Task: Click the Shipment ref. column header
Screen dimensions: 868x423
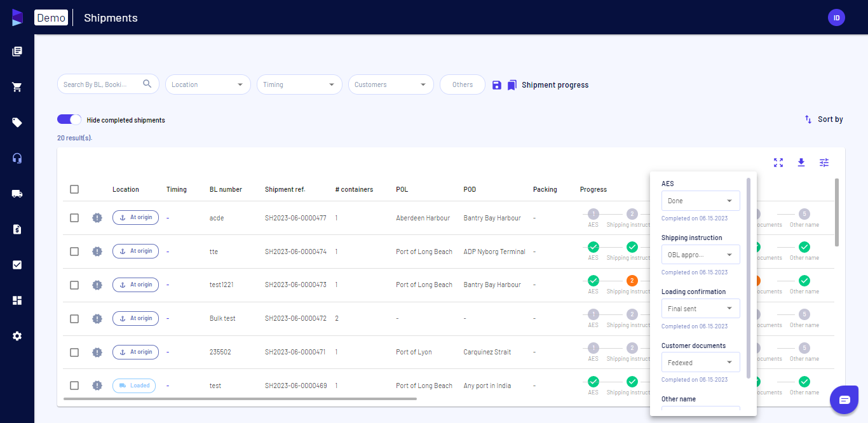Action: (285, 189)
